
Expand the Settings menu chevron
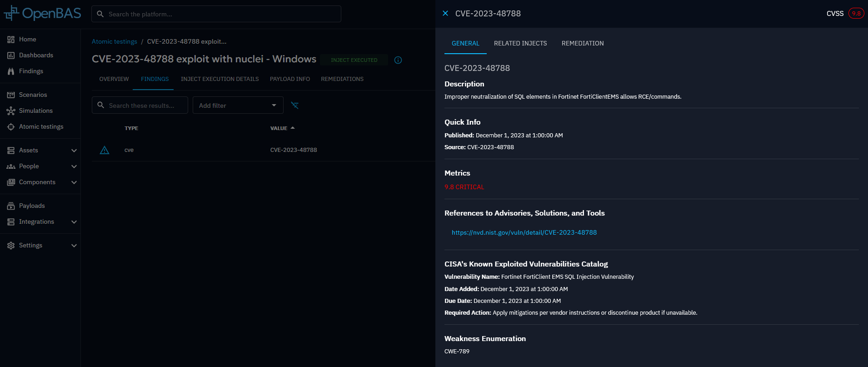coord(74,246)
